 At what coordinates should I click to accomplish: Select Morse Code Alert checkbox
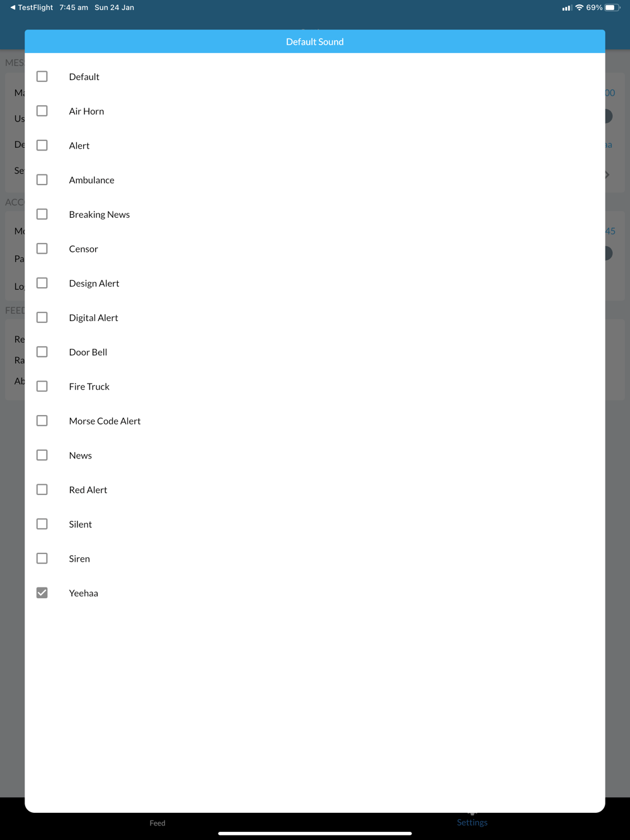coord(42,421)
